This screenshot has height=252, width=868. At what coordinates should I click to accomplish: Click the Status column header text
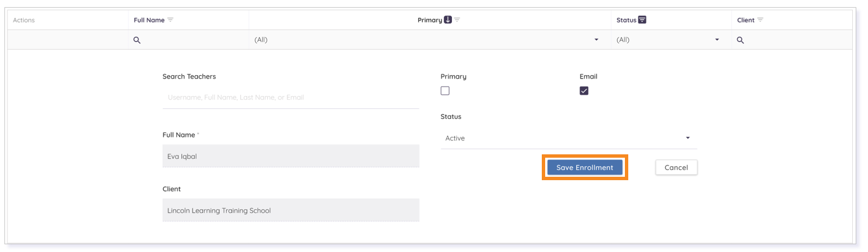point(627,20)
